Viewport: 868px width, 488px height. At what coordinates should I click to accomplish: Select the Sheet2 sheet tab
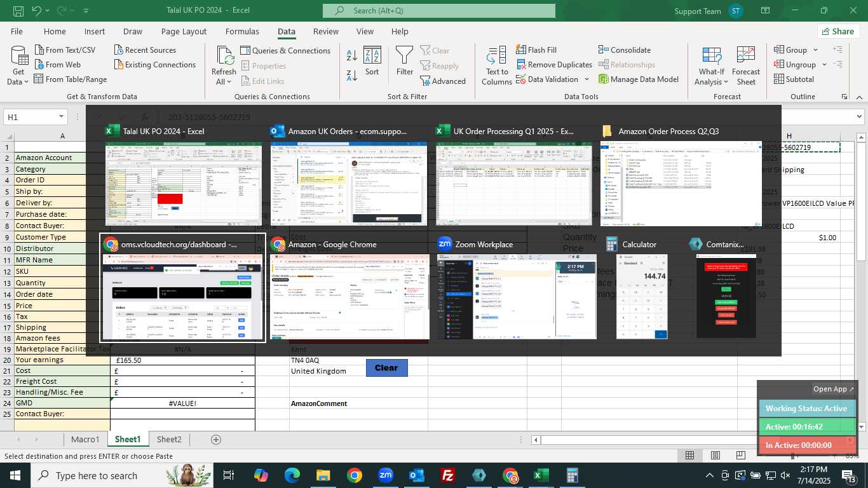click(169, 440)
